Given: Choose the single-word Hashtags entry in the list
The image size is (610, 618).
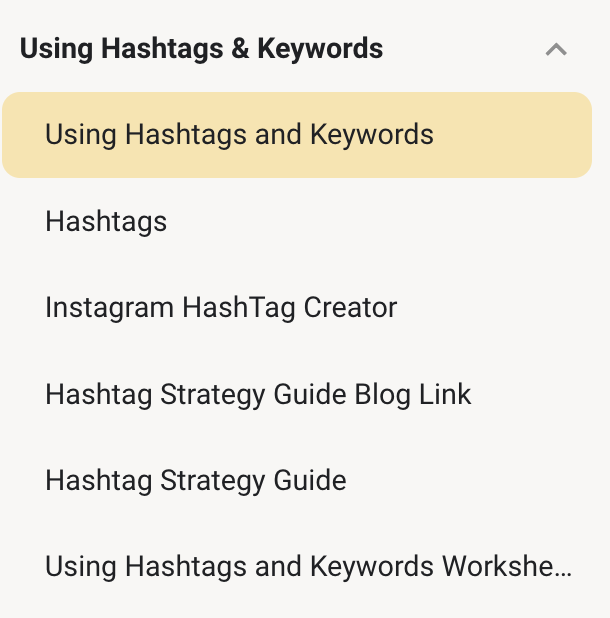Looking at the screenshot, I should [106, 221].
